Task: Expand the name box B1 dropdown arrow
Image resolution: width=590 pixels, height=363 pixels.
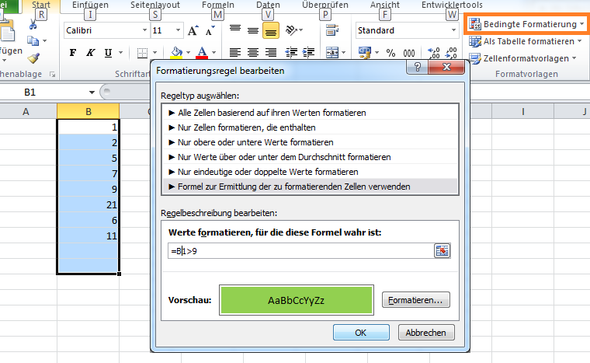Action: point(91,93)
